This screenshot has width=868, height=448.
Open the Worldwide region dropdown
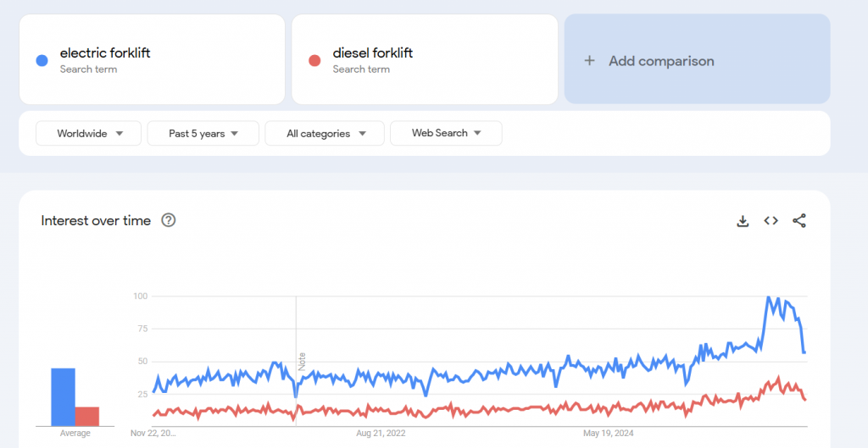(x=88, y=133)
